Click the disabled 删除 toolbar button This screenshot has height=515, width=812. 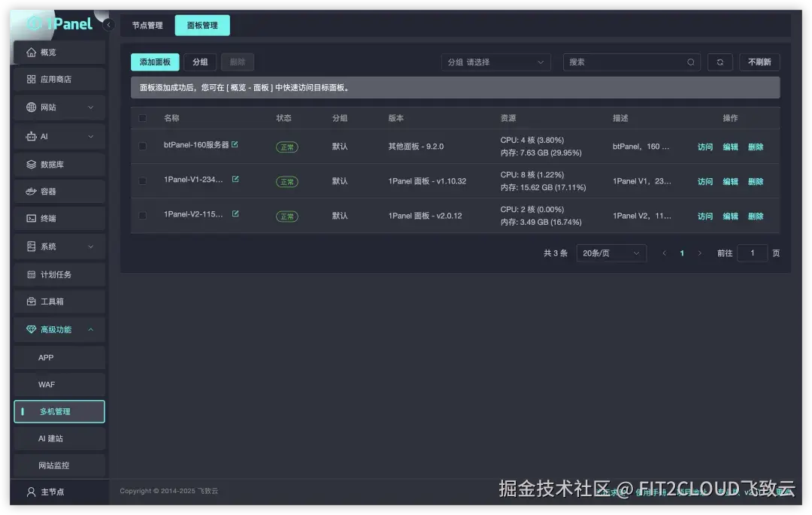coord(237,62)
